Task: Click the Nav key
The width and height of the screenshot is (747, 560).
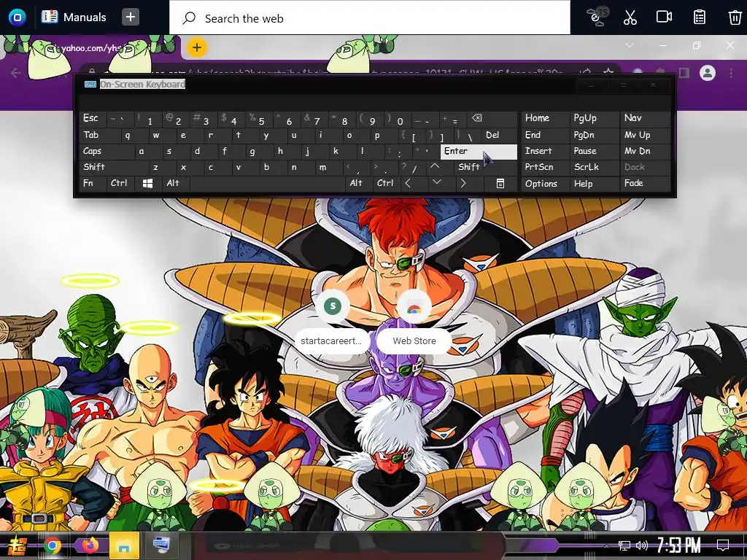Action: click(645, 118)
